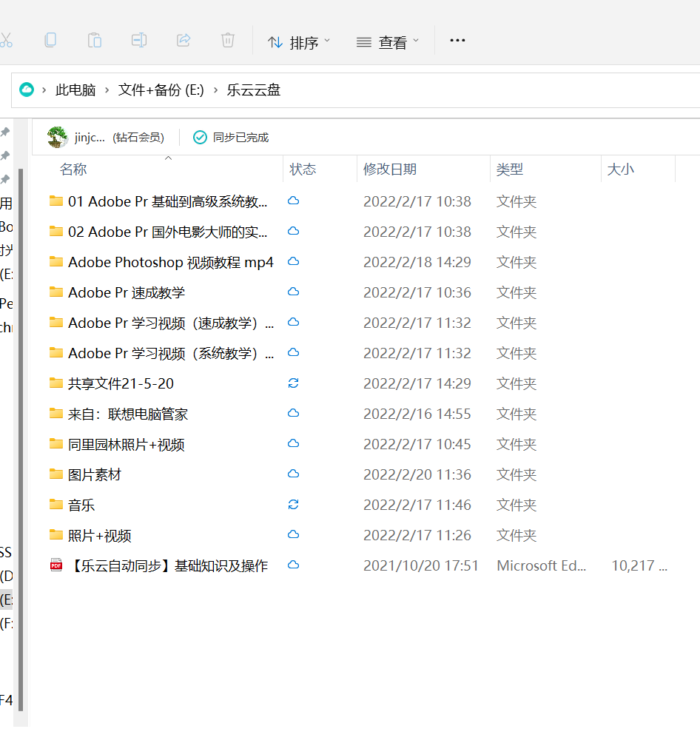Select the 共享文件21-5-20 folder

pyautogui.click(x=121, y=383)
